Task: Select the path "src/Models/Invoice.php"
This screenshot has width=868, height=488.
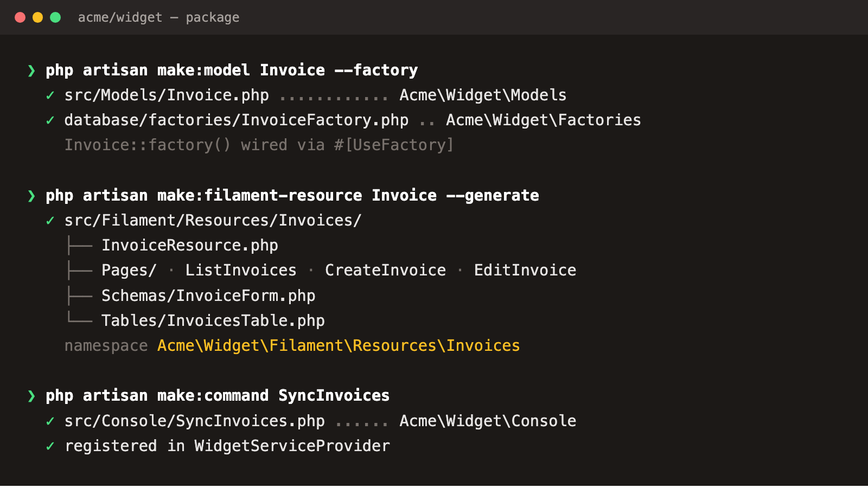Action: [167, 95]
